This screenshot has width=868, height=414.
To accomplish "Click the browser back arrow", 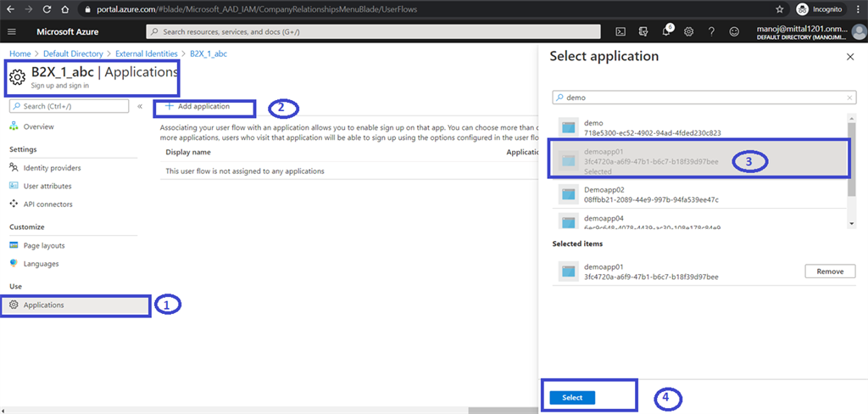I will [x=10, y=8].
